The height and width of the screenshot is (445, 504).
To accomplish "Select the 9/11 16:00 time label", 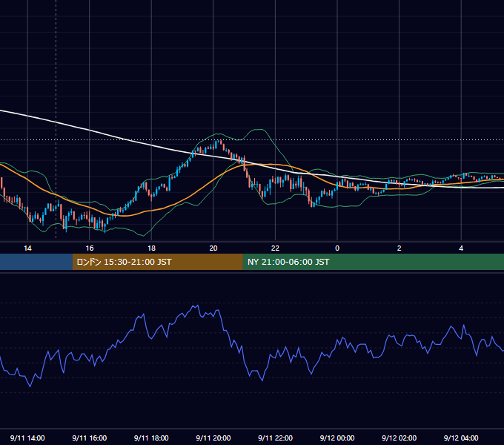I will [90, 438].
